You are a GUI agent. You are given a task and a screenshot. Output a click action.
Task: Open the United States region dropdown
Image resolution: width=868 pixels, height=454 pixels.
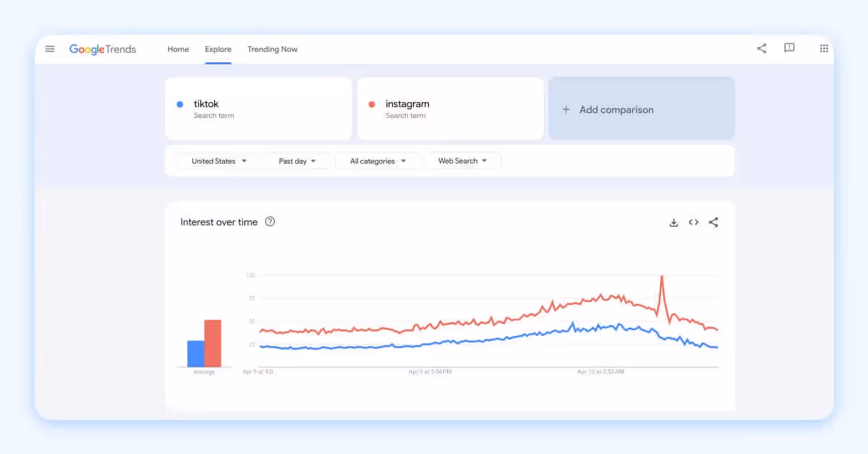coord(216,161)
